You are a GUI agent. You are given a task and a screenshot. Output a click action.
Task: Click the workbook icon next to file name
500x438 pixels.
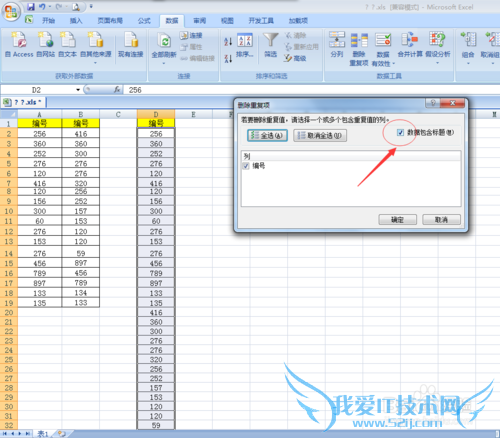tap(7, 102)
